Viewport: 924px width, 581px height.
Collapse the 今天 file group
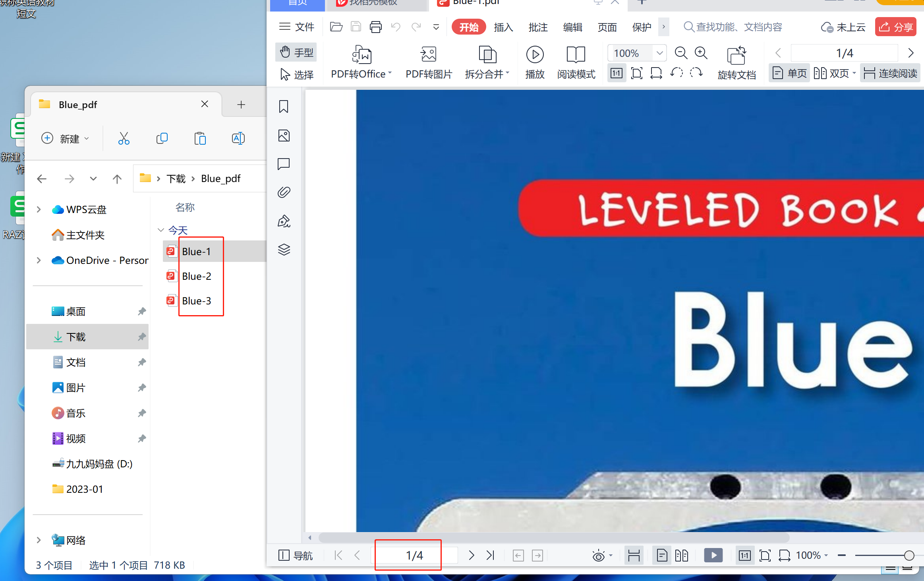(161, 230)
